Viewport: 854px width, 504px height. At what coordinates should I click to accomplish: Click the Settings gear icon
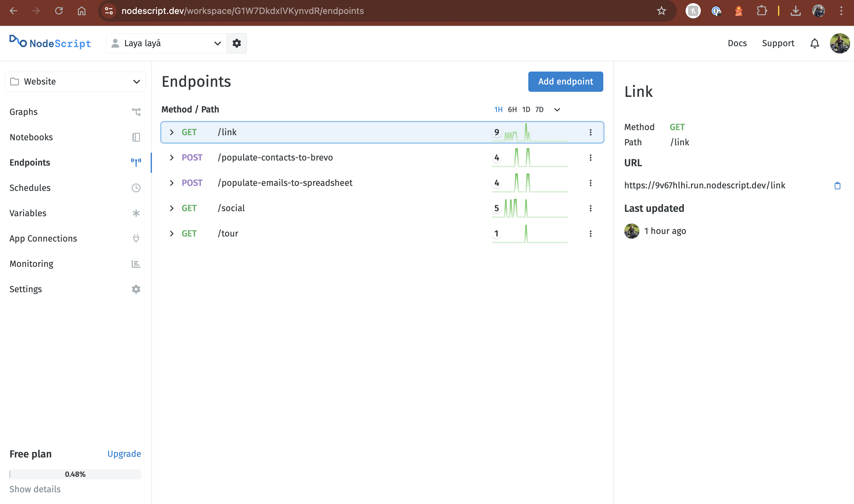tap(136, 289)
